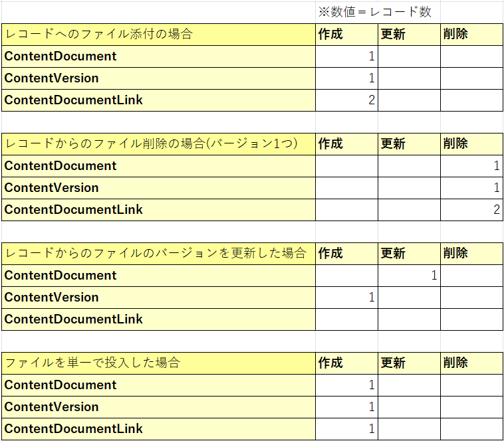Screen dimensions: 504x441
Task: Click ContentDocument label in the 単一で投入 table
Action: pos(159,385)
